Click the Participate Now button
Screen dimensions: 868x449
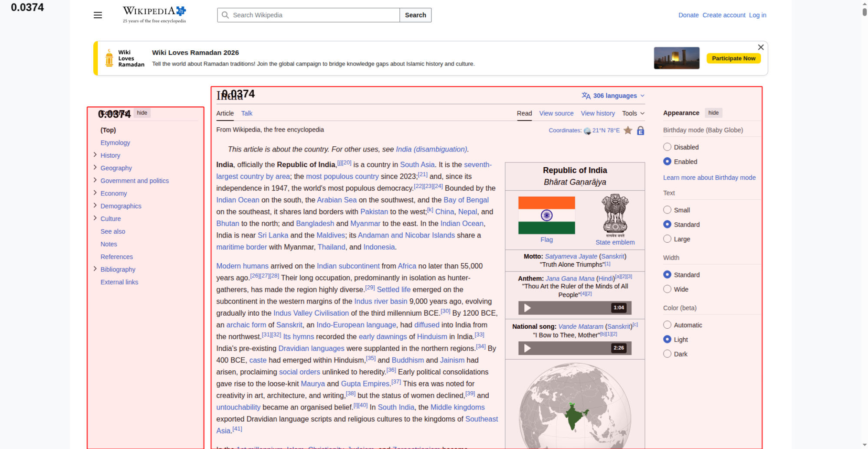733,58
